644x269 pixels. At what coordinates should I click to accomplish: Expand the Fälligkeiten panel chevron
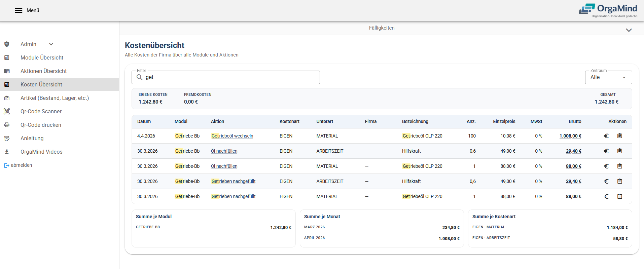tap(629, 30)
